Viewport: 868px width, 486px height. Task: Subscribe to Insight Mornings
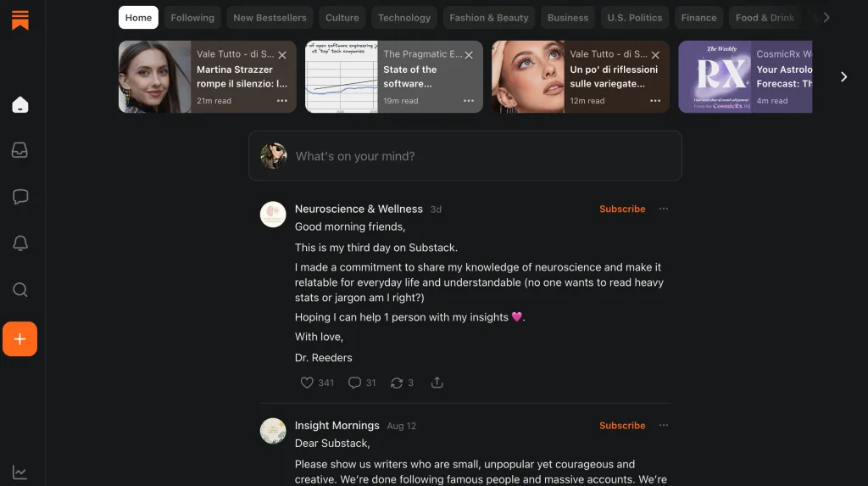pos(622,426)
